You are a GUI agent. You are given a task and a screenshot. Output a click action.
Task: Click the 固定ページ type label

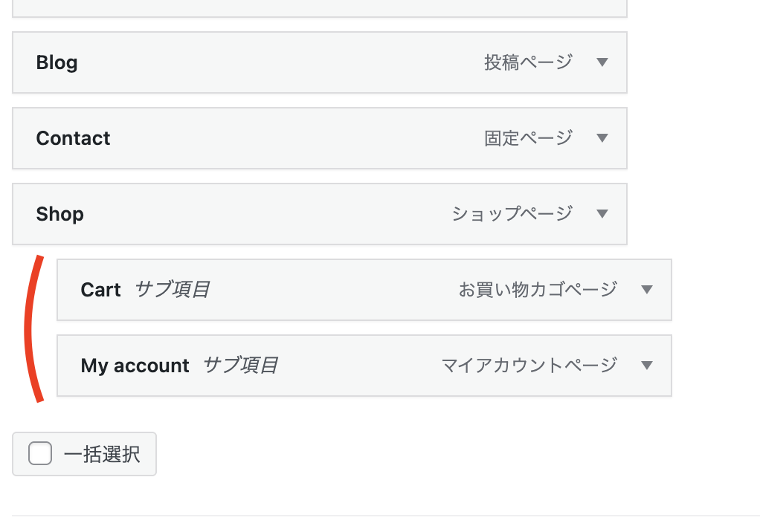528,138
